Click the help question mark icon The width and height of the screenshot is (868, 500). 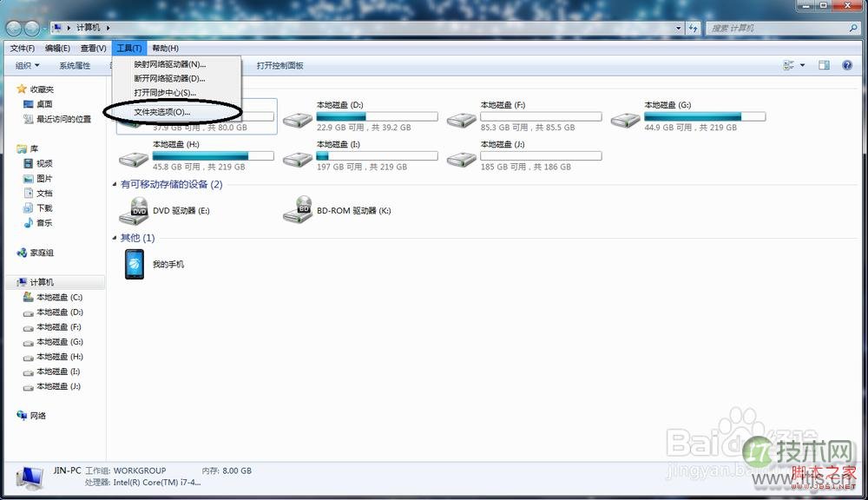point(847,65)
